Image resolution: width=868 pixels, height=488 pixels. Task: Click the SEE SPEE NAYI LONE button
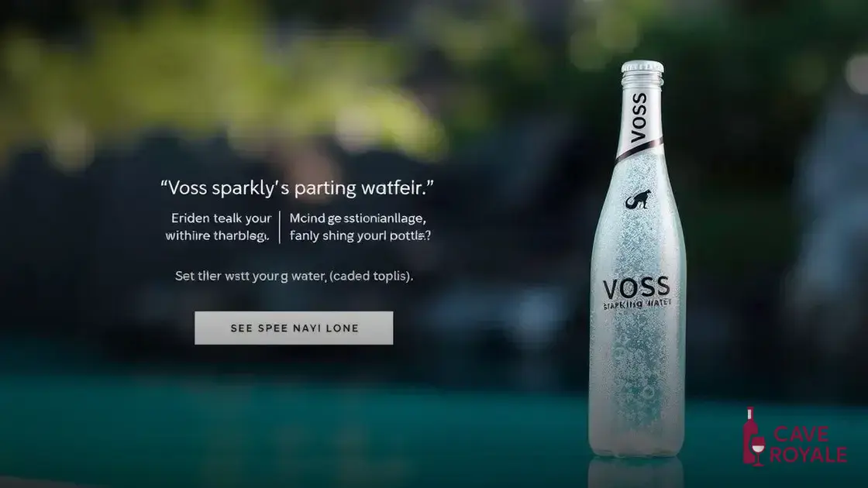click(x=294, y=328)
